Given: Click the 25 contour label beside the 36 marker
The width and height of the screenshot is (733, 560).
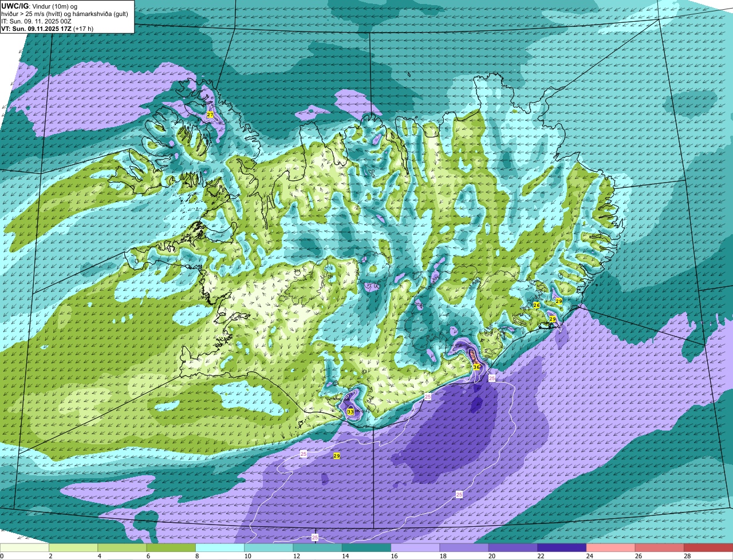Looking at the screenshot, I should click(492, 378).
